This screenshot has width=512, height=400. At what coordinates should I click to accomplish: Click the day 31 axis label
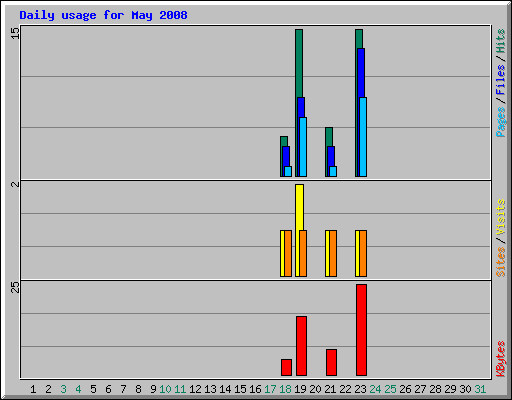[480, 389]
